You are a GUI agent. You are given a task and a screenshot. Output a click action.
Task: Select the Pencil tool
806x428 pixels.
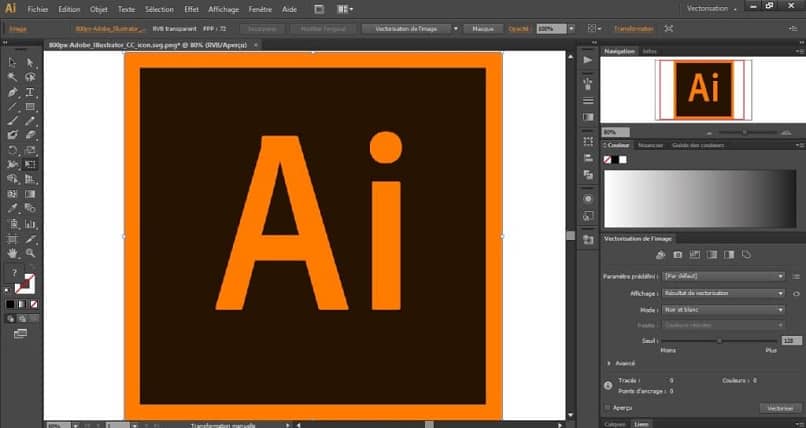(30, 121)
